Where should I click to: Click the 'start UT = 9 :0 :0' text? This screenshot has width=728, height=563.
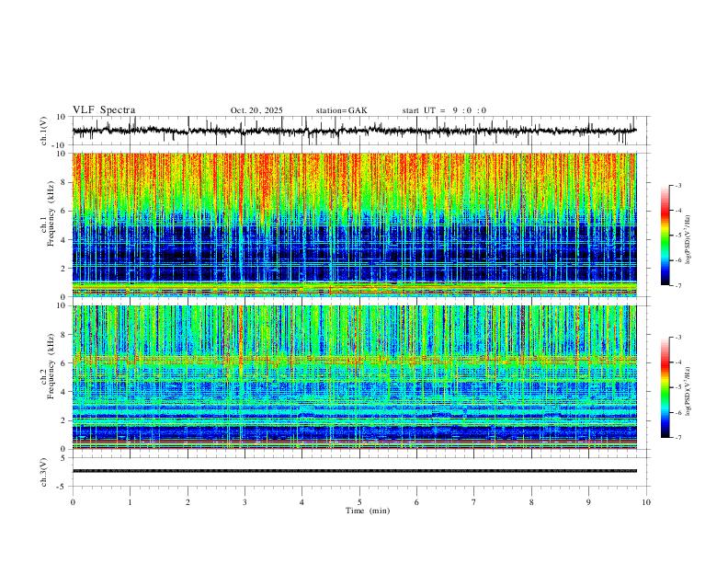point(444,110)
